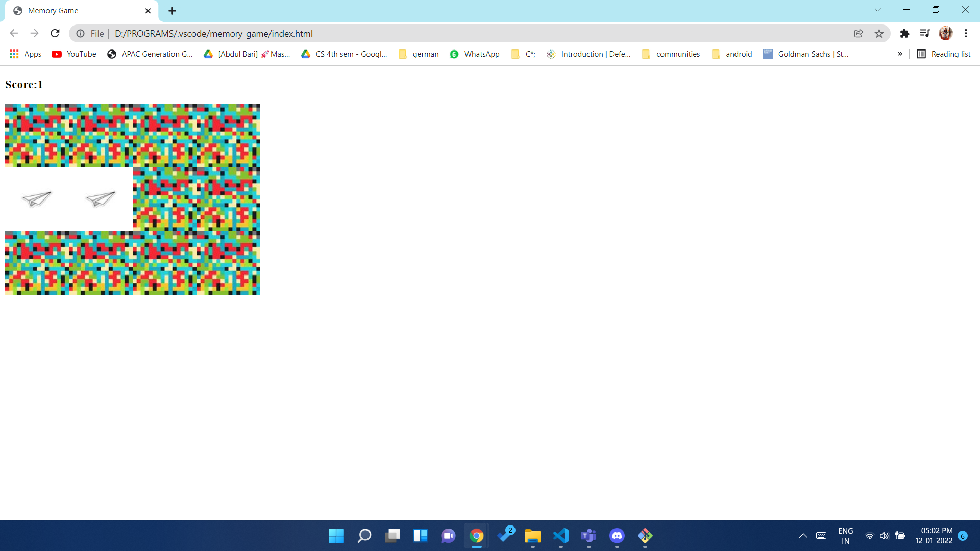Open the tab search dropdown arrow

point(877,10)
